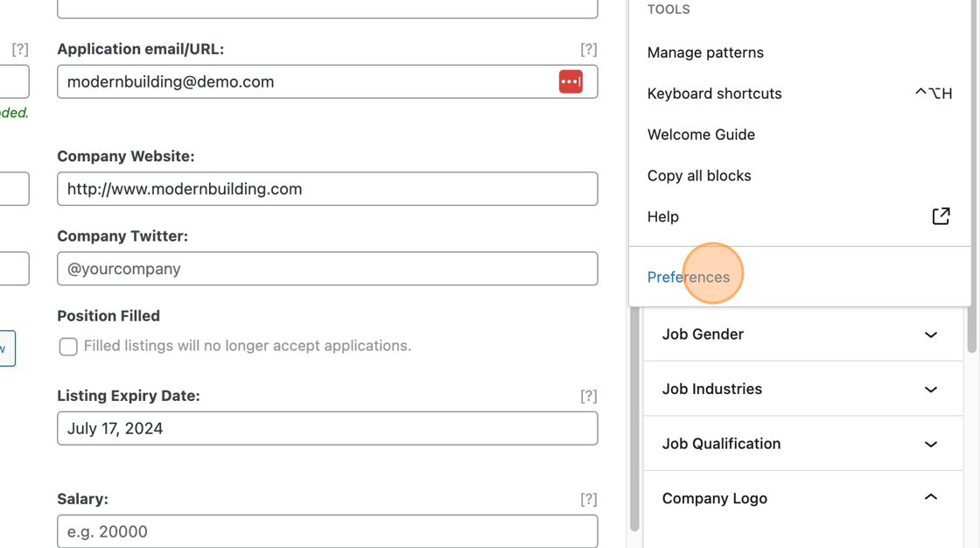Viewport: 980px width, 548px height.
Task: Open Keyboard shortcuts menu item
Action: coord(714,94)
